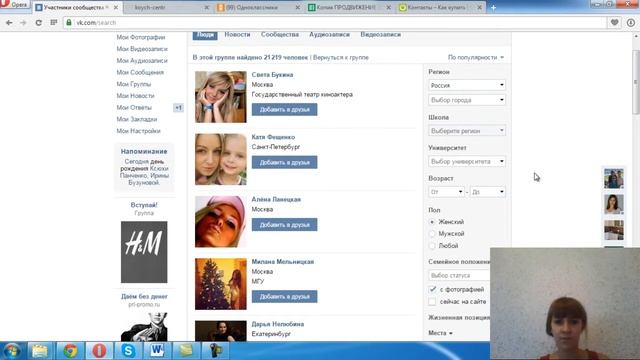
Task: Open the Выбор университета dropdown
Action: [x=467, y=161]
